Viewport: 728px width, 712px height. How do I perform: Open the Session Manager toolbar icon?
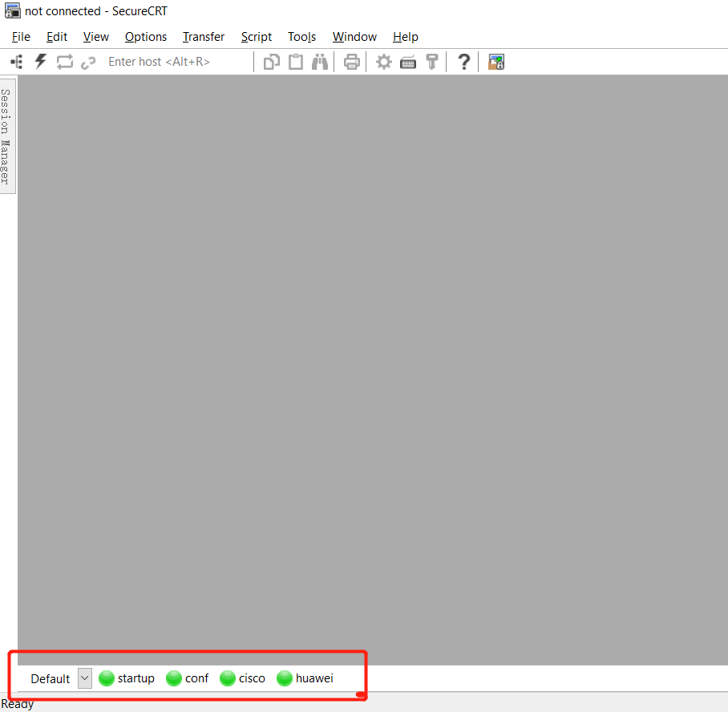(17, 62)
